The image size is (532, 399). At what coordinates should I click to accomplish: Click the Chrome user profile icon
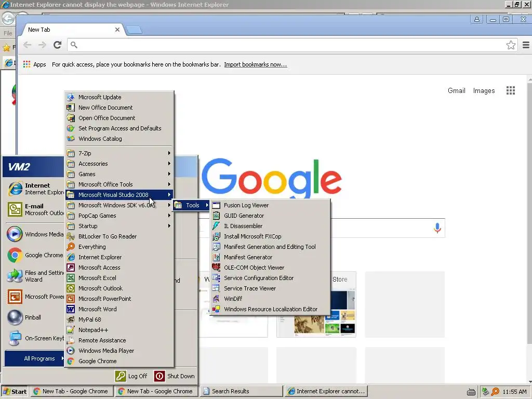(x=477, y=19)
